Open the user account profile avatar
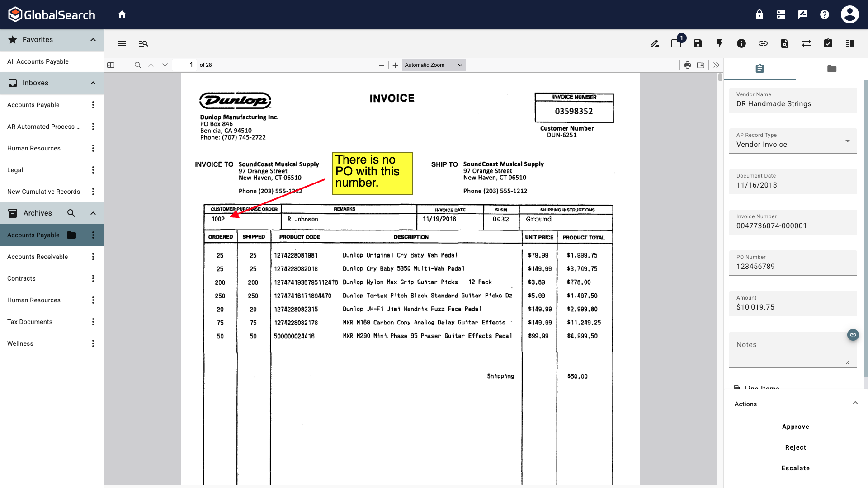868x488 pixels. coord(849,14)
